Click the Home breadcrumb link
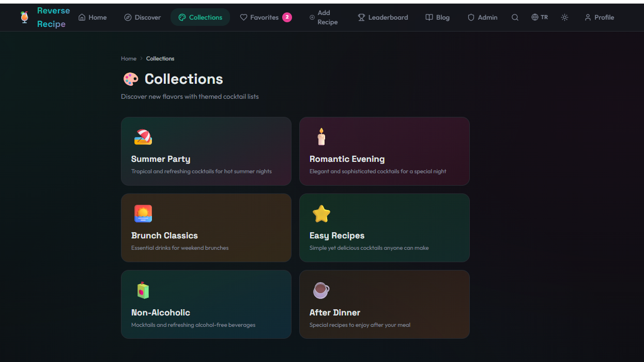 coord(128,58)
